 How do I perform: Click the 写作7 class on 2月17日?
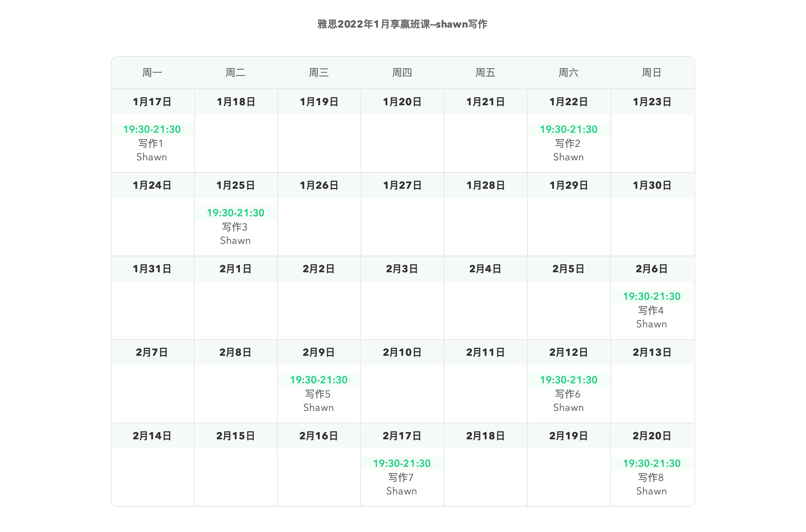(x=401, y=477)
